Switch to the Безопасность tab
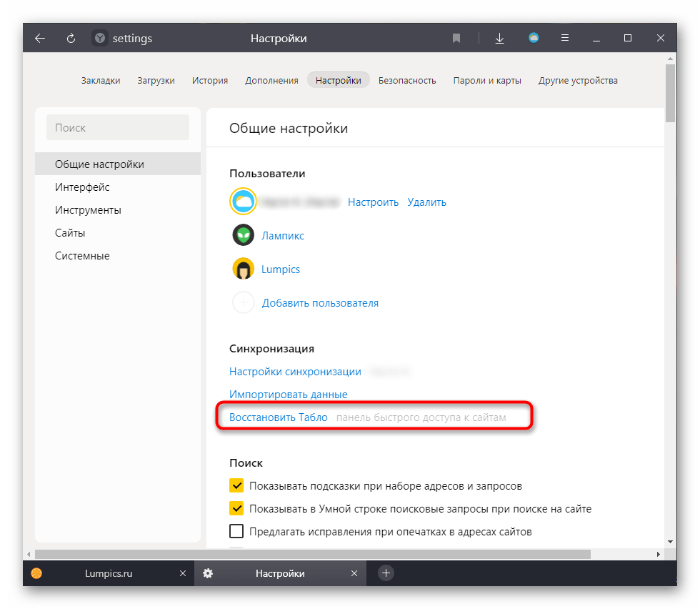Screen dimensions: 700x609 tap(407, 80)
